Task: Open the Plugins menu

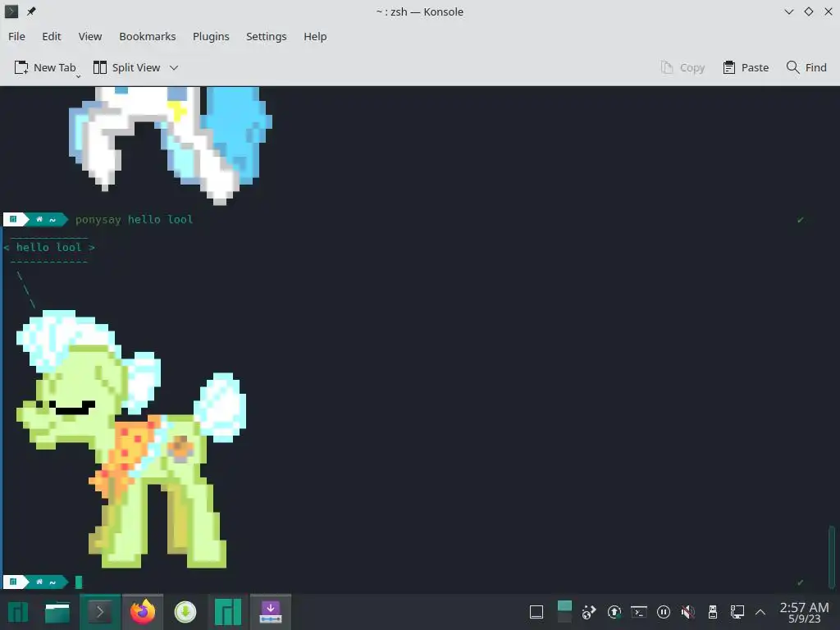Action: [x=211, y=36]
